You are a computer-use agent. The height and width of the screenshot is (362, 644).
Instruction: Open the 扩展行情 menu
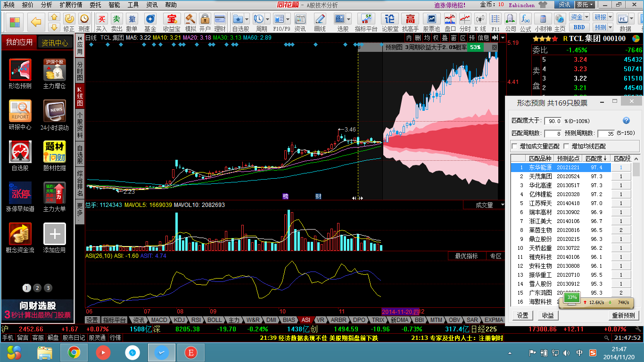point(71,5)
